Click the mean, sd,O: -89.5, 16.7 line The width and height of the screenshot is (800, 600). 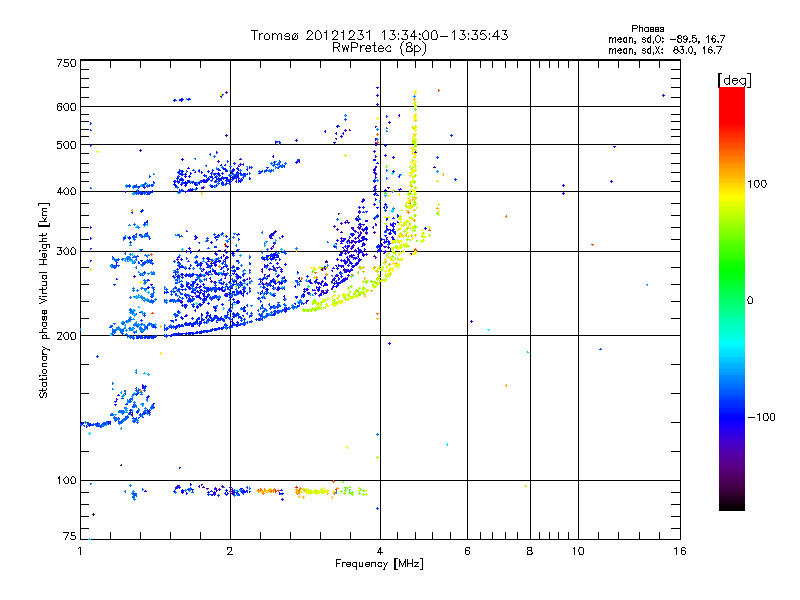click(x=666, y=39)
